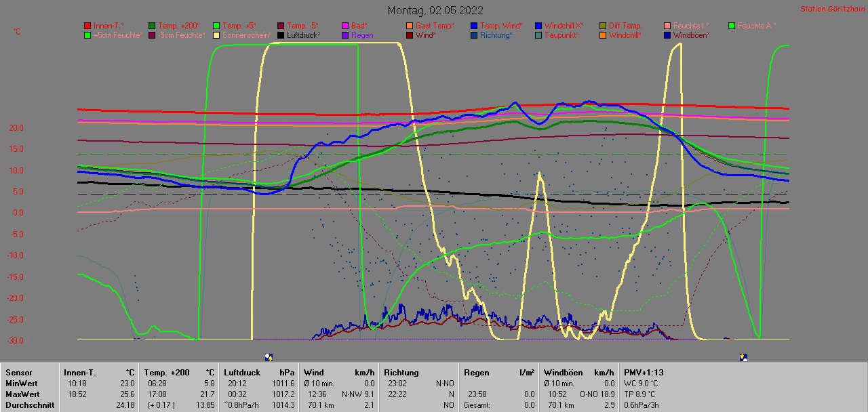Click the red '°C' axis unit label
Viewport: 868px width, 412px height.
click(x=17, y=32)
